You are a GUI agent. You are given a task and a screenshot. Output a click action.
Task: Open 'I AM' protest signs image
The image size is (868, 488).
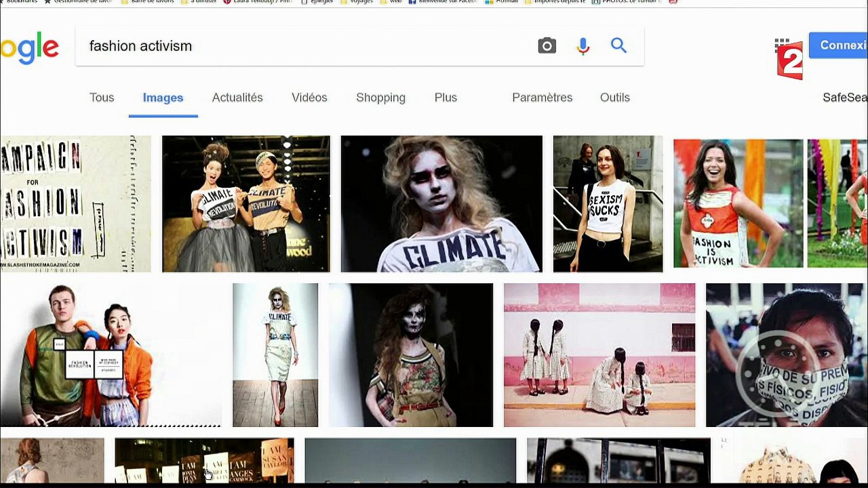tap(204, 460)
